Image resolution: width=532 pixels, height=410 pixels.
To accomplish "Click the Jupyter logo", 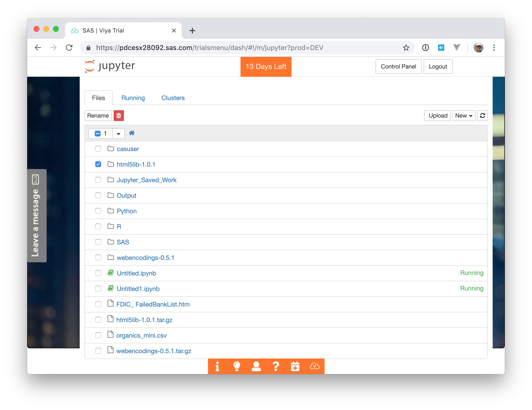I will [x=110, y=66].
